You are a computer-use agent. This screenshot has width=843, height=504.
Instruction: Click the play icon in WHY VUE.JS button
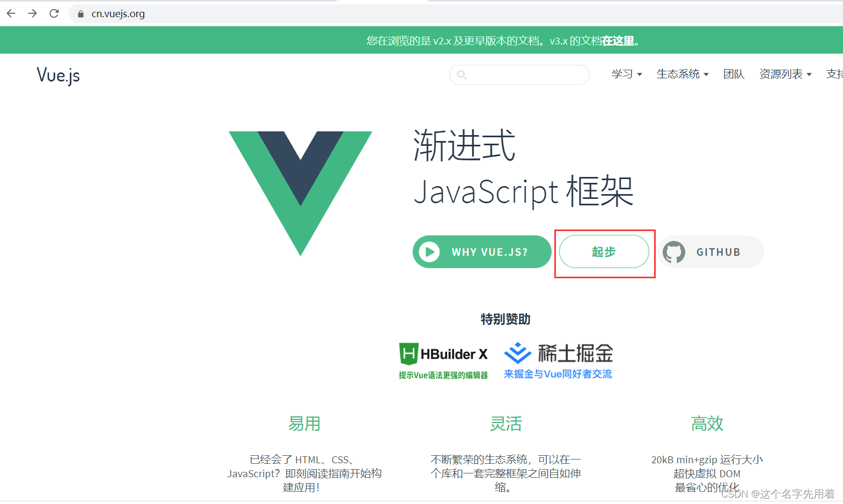[x=429, y=251]
